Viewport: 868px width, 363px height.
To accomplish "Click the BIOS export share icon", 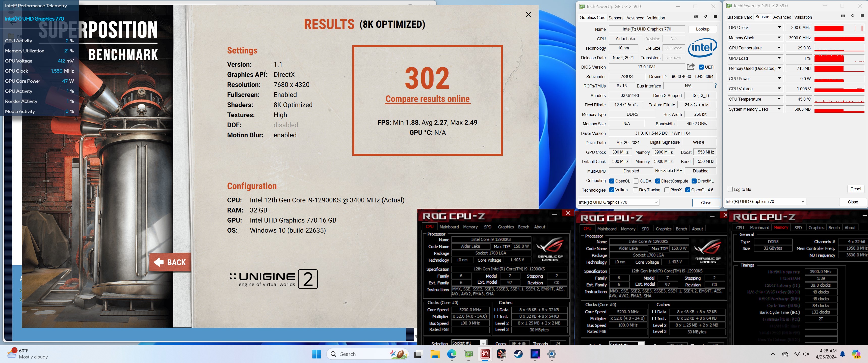I will point(690,67).
